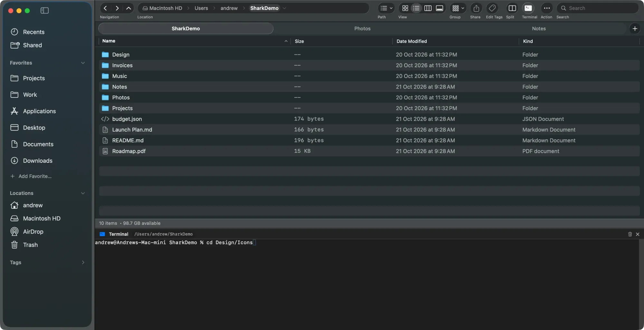Go back with the navigation back arrow

coord(105,8)
